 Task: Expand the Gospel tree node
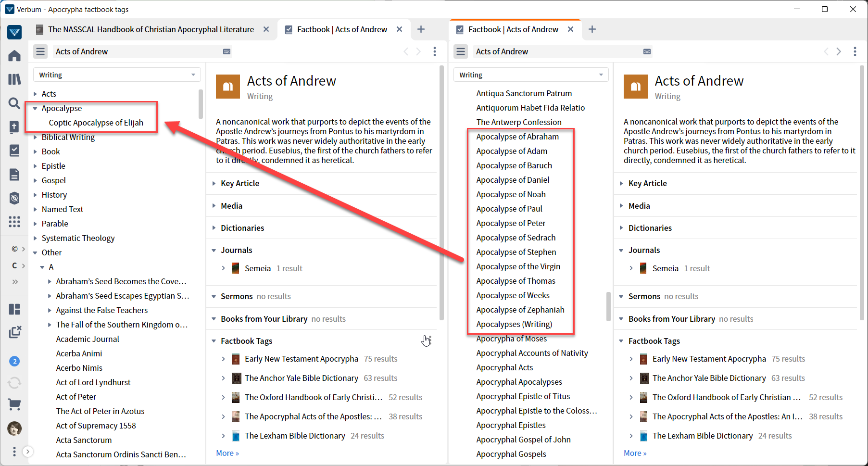35,180
